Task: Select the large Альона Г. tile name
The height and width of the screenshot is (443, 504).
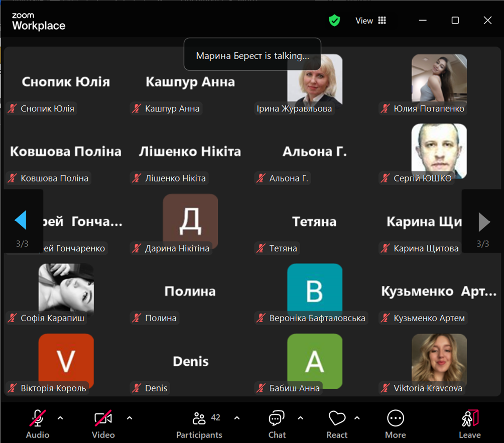Action: pyautogui.click(x=315, y=152)
